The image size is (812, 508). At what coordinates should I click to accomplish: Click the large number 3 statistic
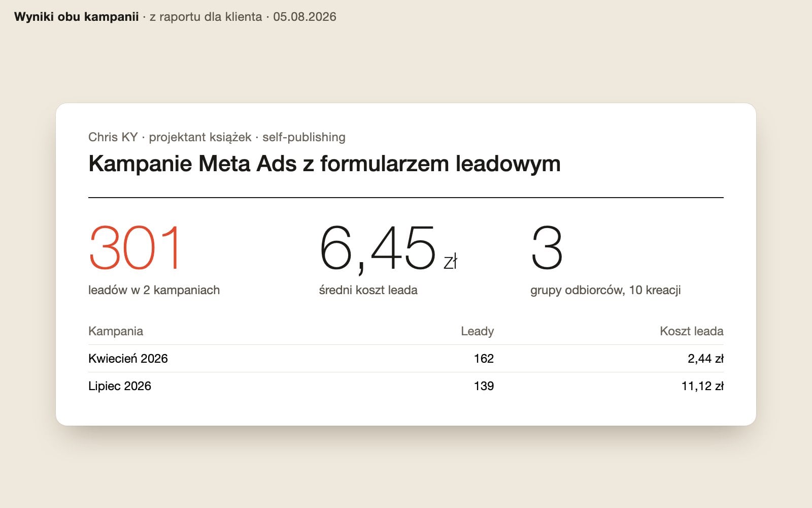[547, 248]
